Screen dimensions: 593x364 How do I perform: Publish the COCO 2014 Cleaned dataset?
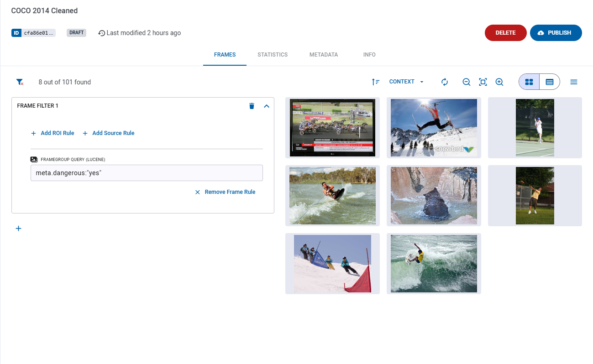pyautogui.click(x=556, y=32)
